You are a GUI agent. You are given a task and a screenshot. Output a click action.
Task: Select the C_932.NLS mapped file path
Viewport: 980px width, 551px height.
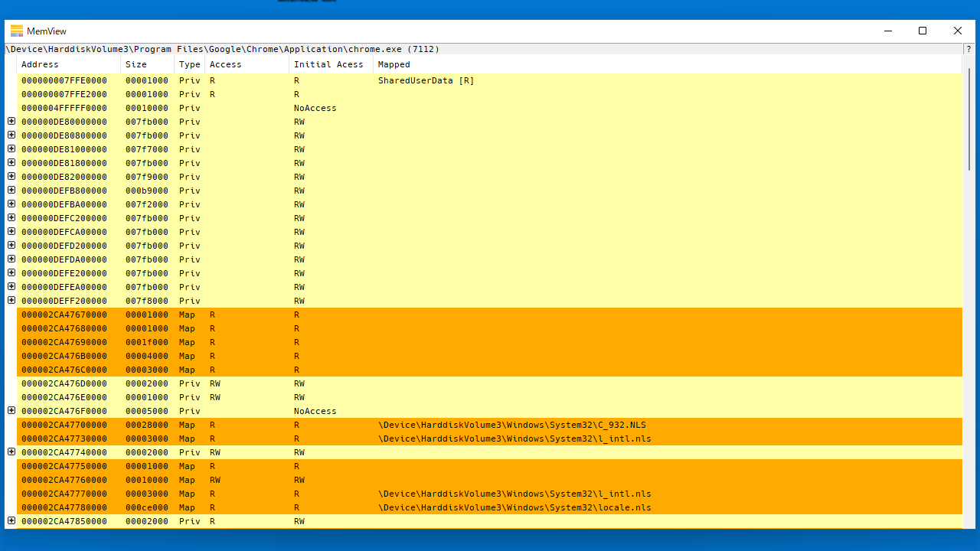(x=512, y=425)
